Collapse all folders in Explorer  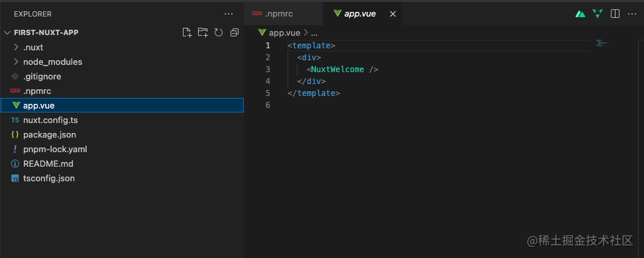[235, 33]
